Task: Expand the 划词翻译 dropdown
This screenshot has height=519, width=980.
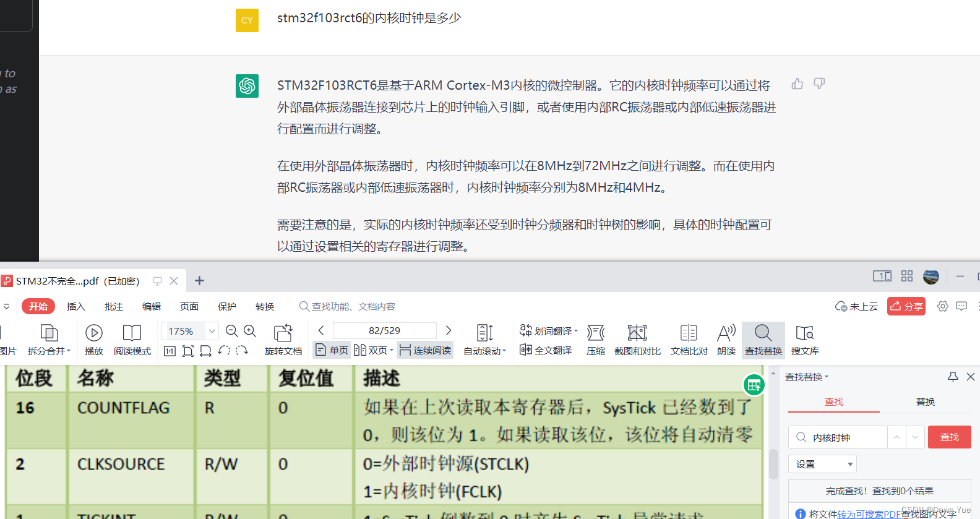Action: [x=576, y=331]
